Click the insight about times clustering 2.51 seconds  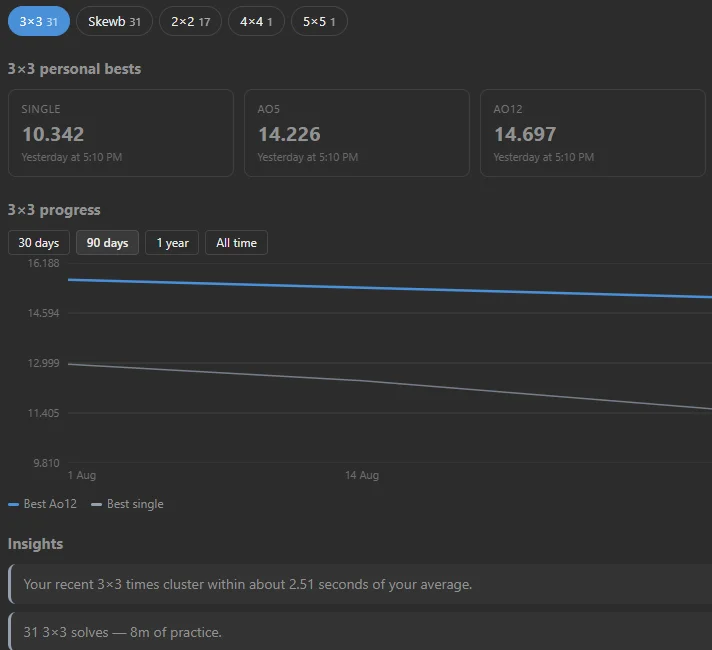coord(360,584)
